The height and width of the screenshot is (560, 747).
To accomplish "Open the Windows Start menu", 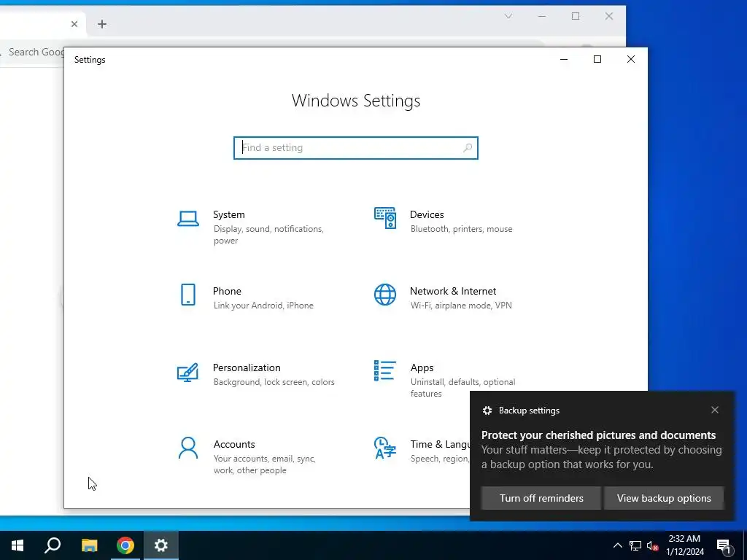I will click(18, 545).
